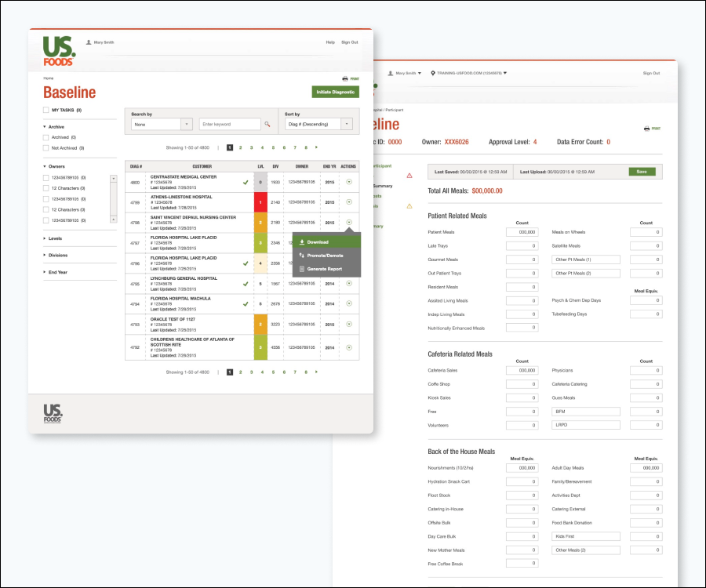
Task: Go to page 5 in bottom pagination
Action: 273,372
